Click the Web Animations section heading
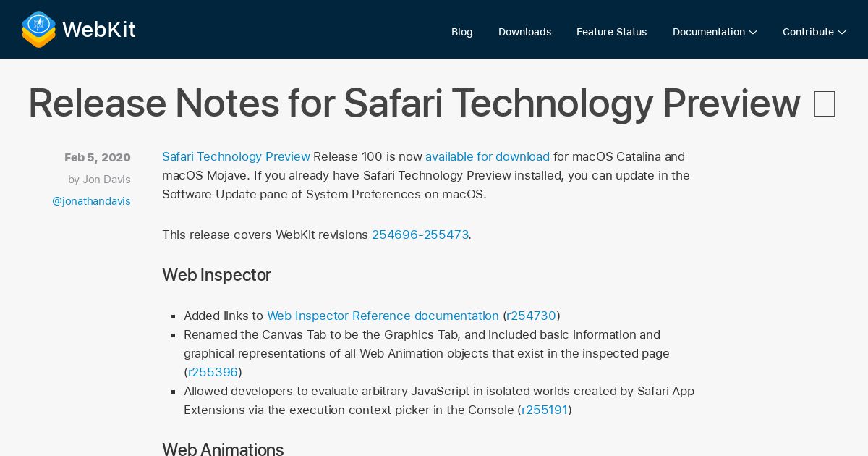The width and height of the screenshot is (868, 456). tap(223, 449)
